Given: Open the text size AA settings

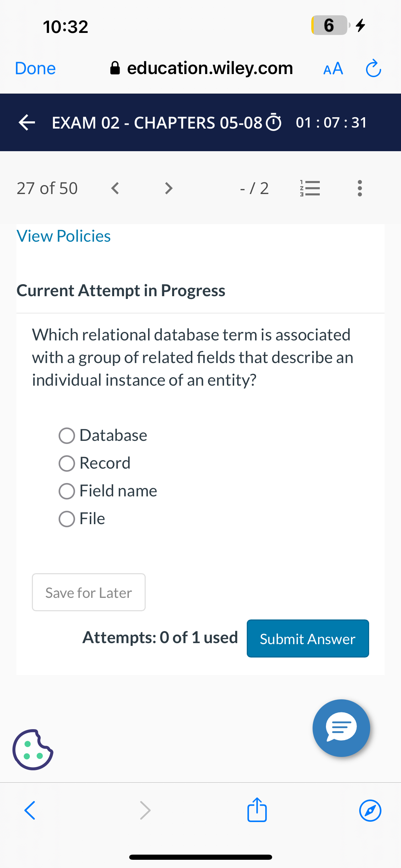Looking at the screenshot, I should pos(332,69).
